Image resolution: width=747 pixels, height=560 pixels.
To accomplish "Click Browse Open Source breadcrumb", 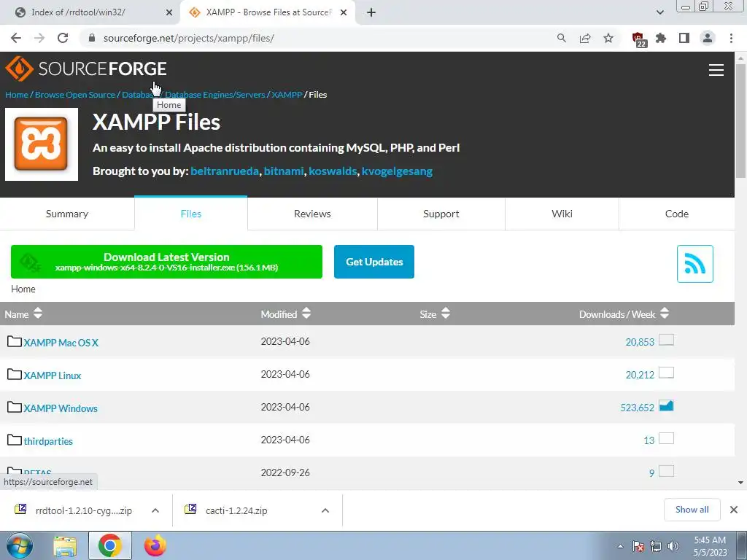I will coord(75,95).
